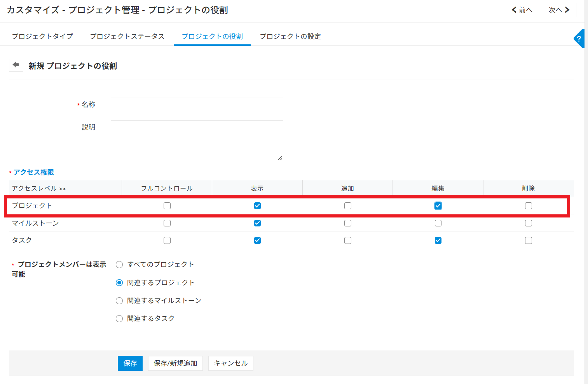Screen dimensions: 588x384
Task: Switch to the プロジェクトの設定 tab
Action: [290, 36]
